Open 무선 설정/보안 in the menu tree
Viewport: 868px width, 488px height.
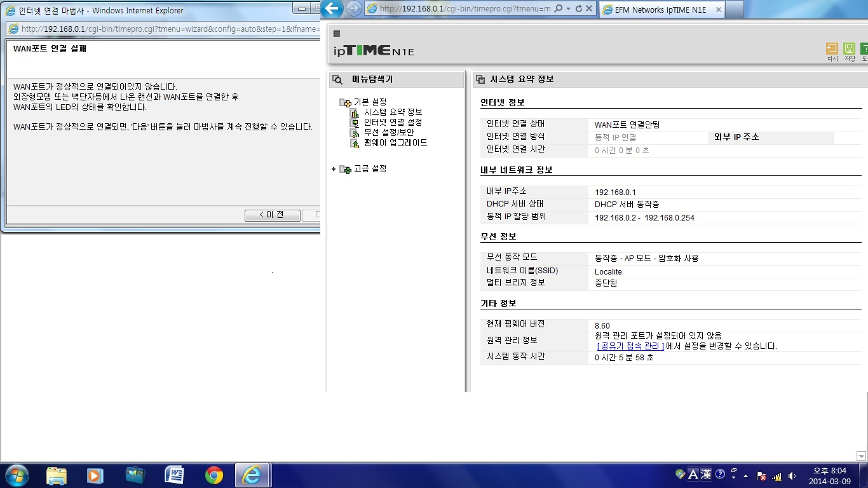(x=389, y=133)
